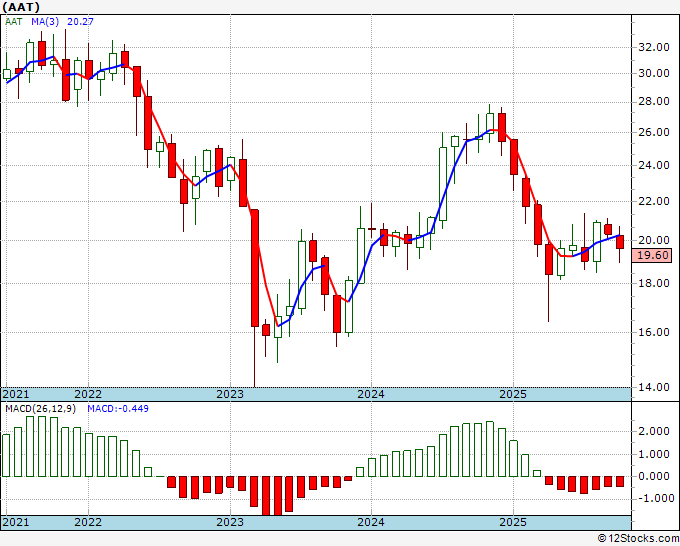The image size is (680, 546).
Task: Click the 16.00 price axis label
Action: point(654,332)
